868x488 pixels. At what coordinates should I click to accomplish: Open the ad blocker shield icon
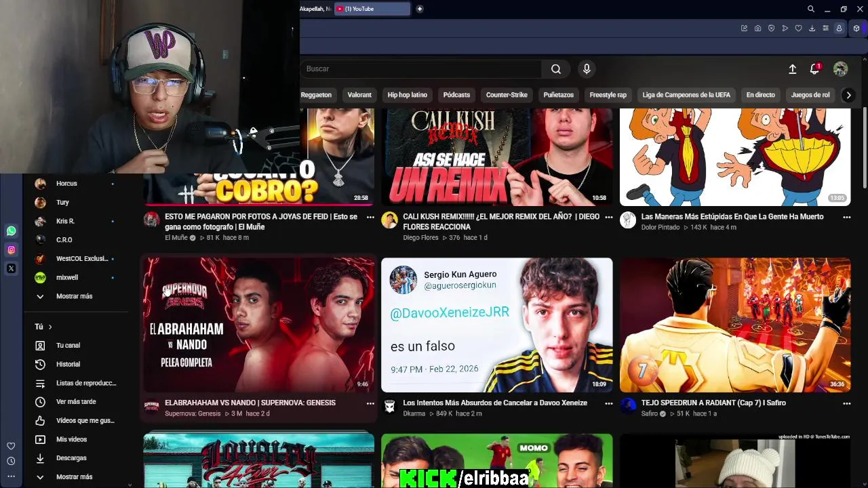coord(771,28)
